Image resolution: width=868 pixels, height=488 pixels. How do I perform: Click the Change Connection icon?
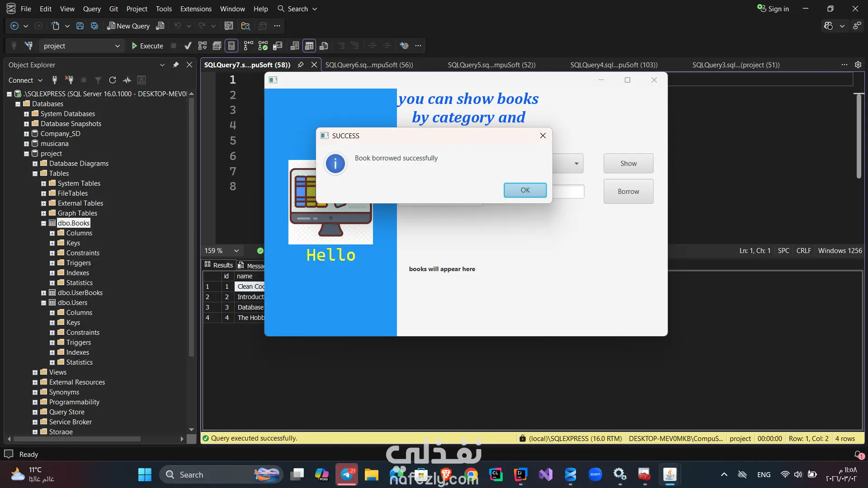pyautogui.click(x=28, y=46)
